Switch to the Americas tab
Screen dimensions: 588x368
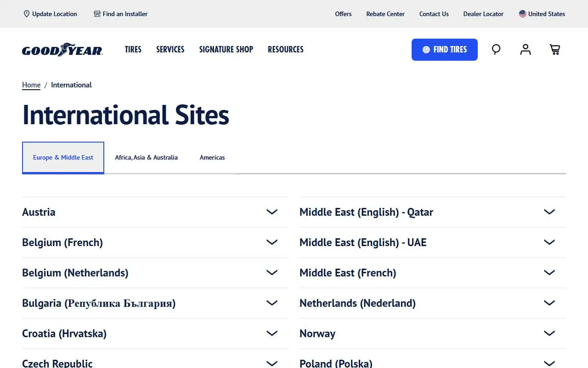coord(212,157)
